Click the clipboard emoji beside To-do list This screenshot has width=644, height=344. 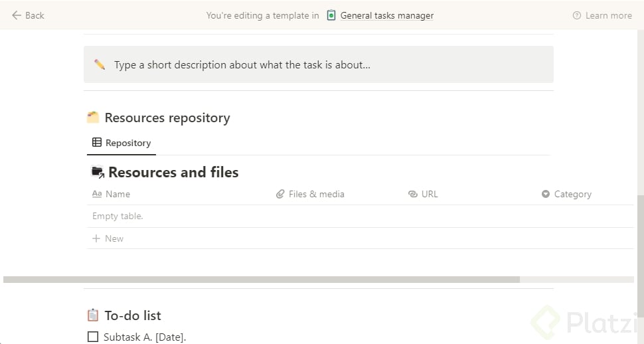(93, 315)
